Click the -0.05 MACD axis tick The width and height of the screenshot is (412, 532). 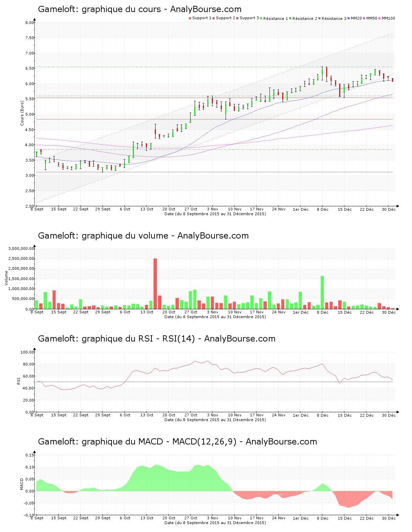point(29,503)
